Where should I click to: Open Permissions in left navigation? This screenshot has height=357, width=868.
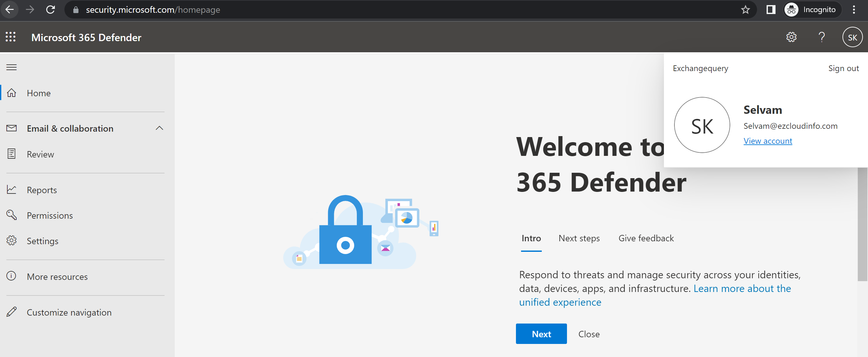[x=49, y=215]
